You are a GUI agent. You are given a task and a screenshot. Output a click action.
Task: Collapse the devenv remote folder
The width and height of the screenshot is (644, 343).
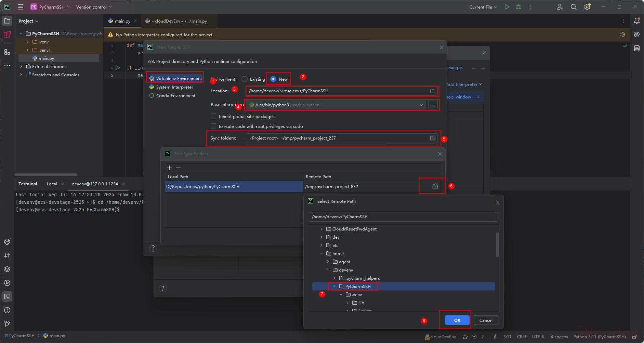click(328, 270)
